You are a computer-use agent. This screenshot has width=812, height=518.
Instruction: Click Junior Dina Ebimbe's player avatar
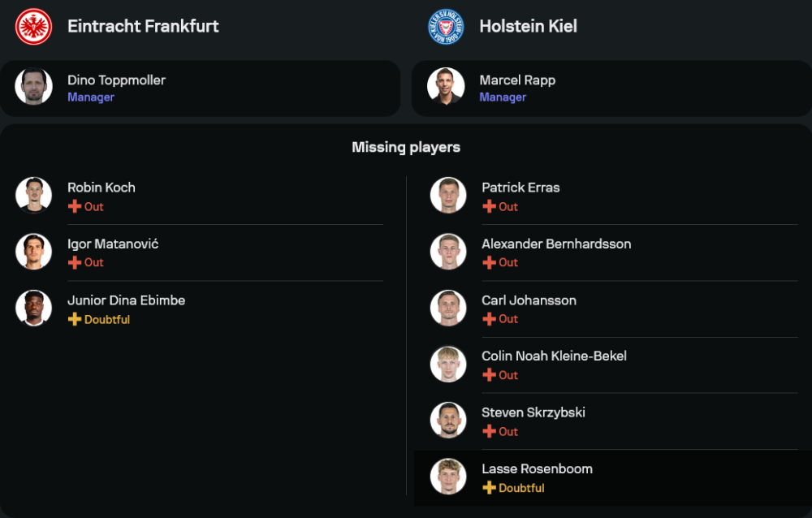tap(33, 308)
